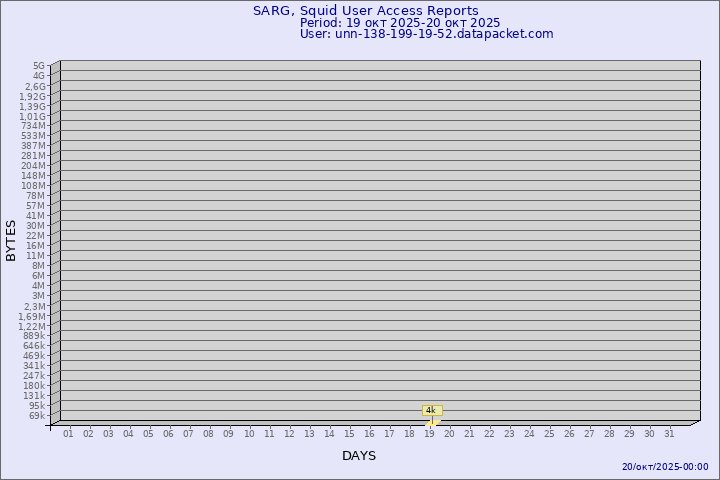Select day 31 on the x-axis
The image size is (720, 480).
(x=669, y=433)
